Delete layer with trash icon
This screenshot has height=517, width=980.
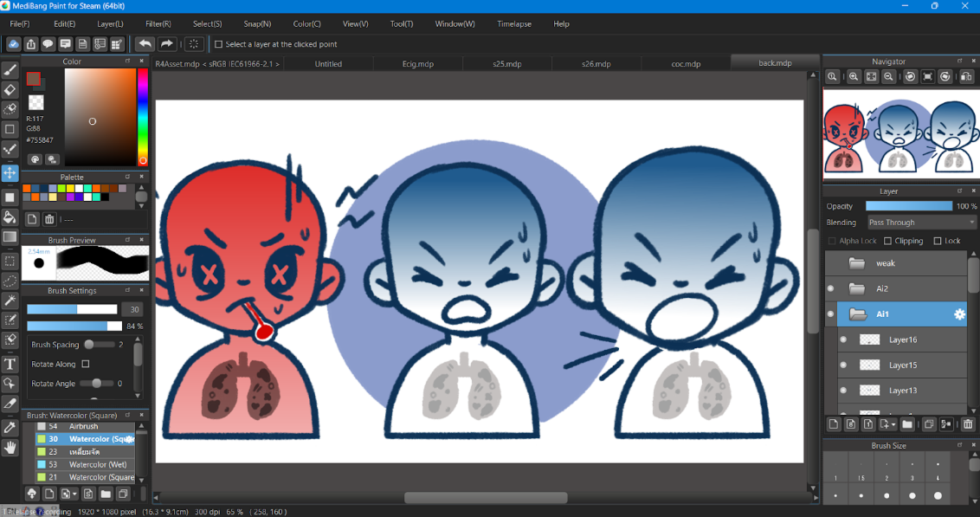click(x=968, y=424)
